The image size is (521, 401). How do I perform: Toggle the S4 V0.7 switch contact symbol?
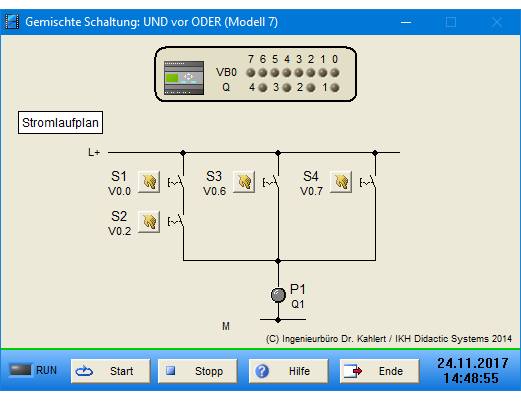pyautogui.click(x=367, y=182)
